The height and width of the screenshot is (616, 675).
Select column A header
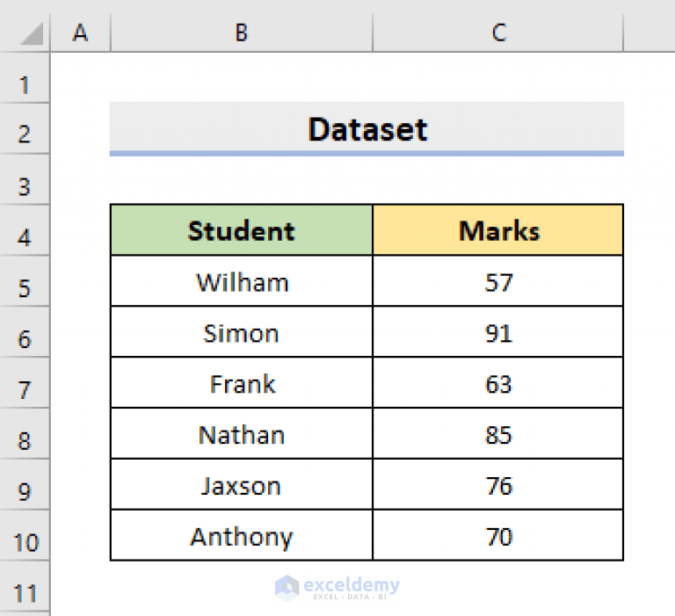click(x=81, y=33)
